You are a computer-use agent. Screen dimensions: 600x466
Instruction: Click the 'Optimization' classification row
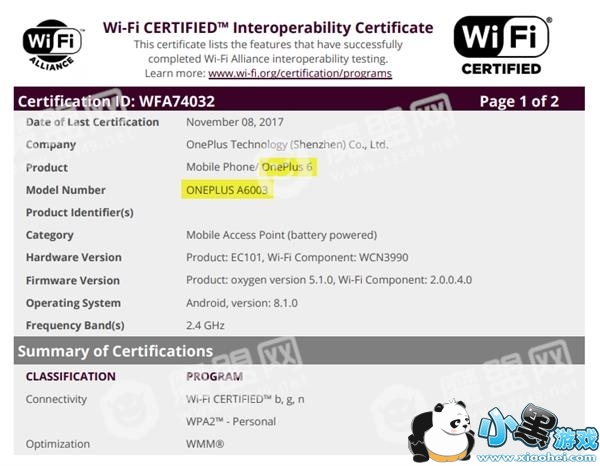click(x=58, y=444)
